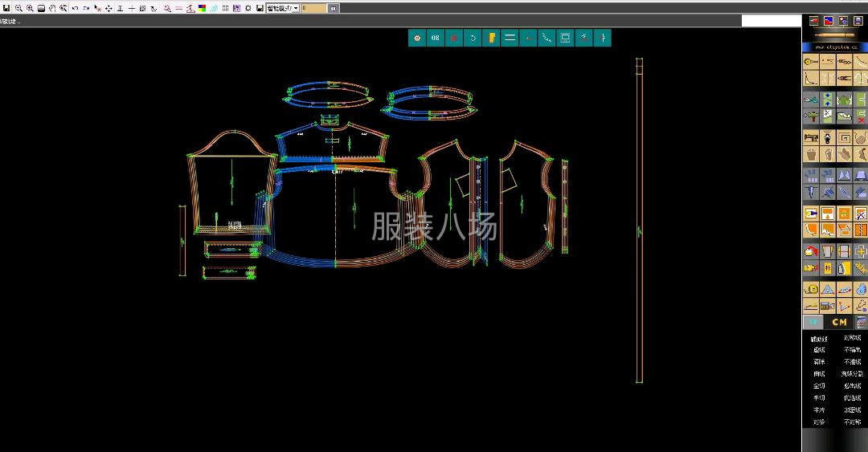Select the four-arrow move tool

[108, 8]
